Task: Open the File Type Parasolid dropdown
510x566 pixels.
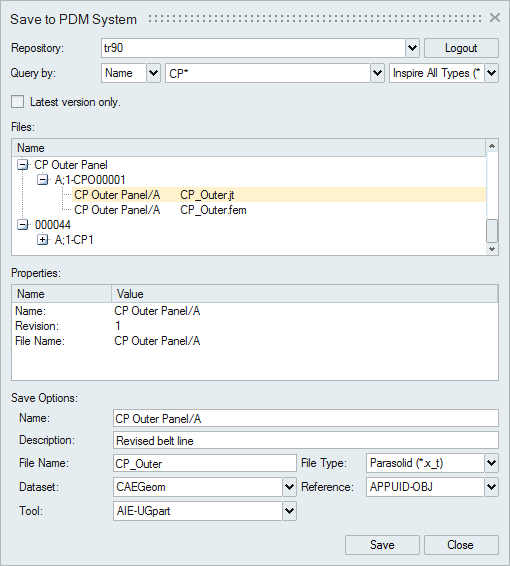Action: pos(492,463)
